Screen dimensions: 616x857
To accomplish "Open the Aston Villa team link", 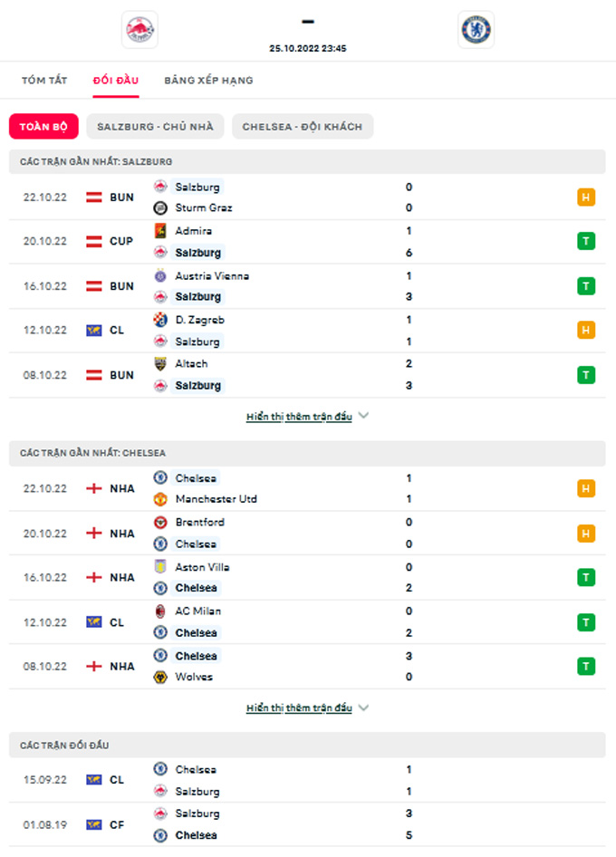I will tap(202, 567).
